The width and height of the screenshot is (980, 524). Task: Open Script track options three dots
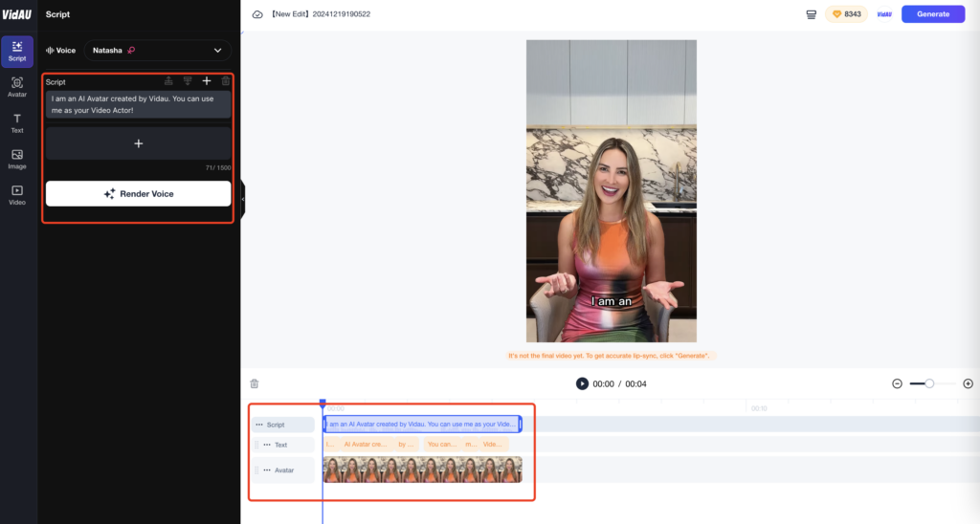[259, 425]
